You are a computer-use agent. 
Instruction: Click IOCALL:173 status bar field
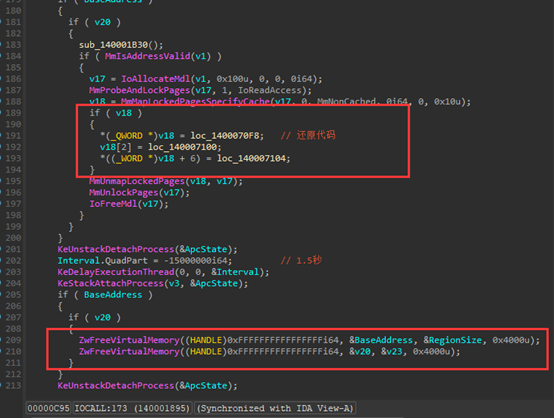tap(132, 408)
